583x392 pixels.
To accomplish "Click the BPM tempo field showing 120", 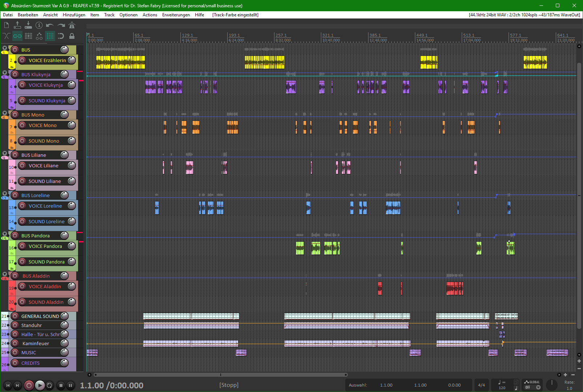I will (502, 388).
